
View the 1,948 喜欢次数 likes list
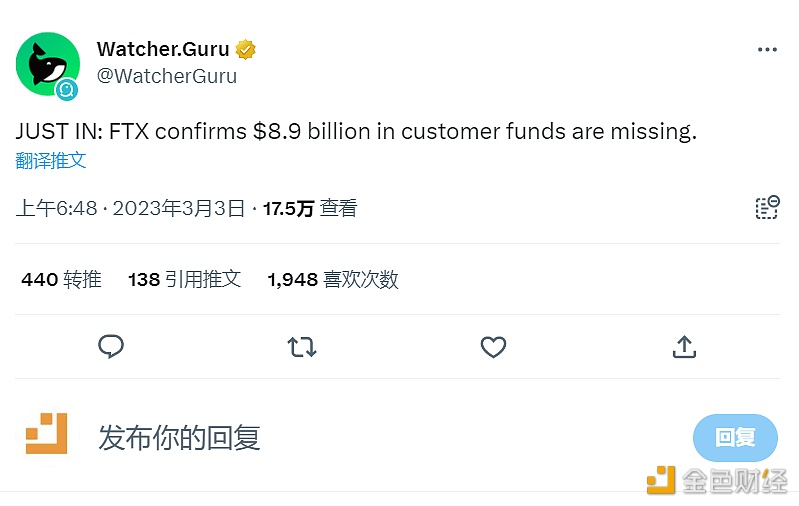coord(333,280)
